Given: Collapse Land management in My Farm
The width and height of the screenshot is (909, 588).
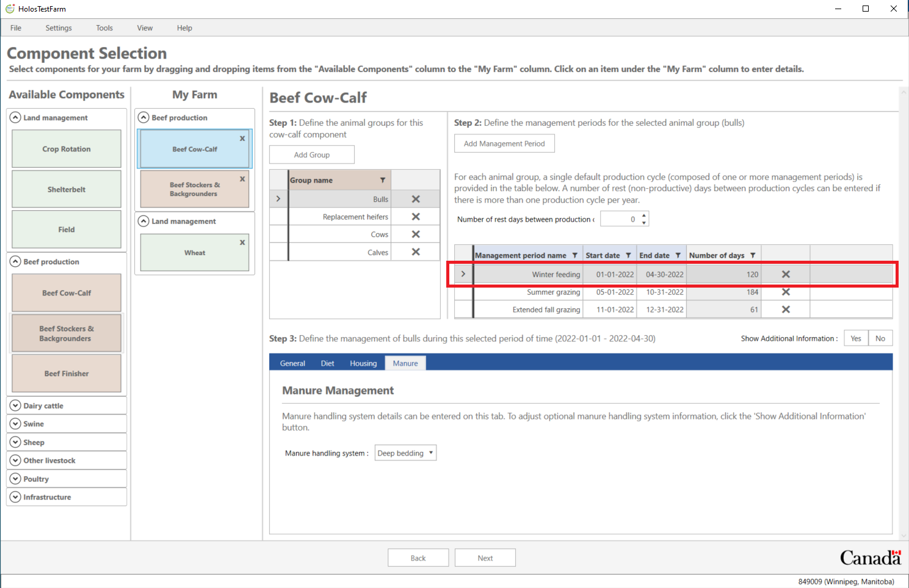Looking at the screenshot, I should pos(143,221).
